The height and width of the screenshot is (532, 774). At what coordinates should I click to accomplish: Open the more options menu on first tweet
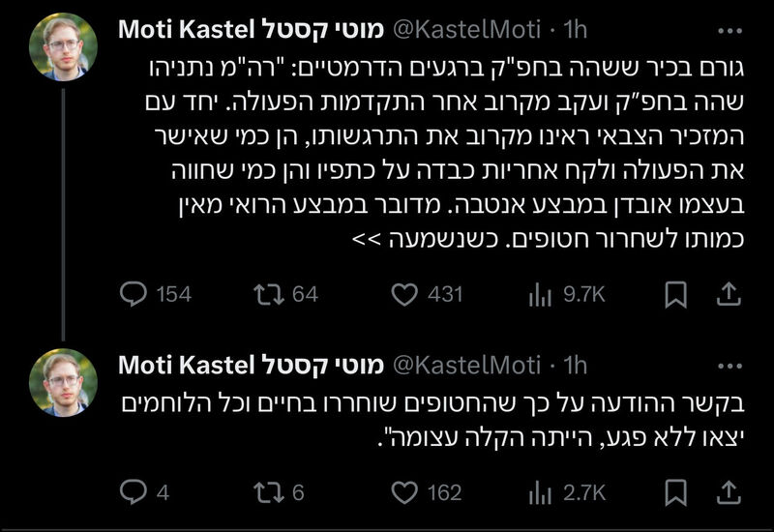coord(730,31)
